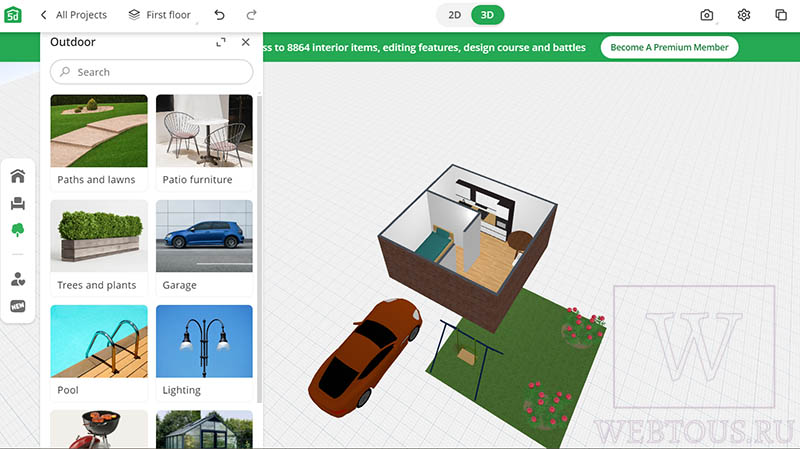Click the Planner 5D logo icon
Viewport: 800px width, 449px height.
13,15
